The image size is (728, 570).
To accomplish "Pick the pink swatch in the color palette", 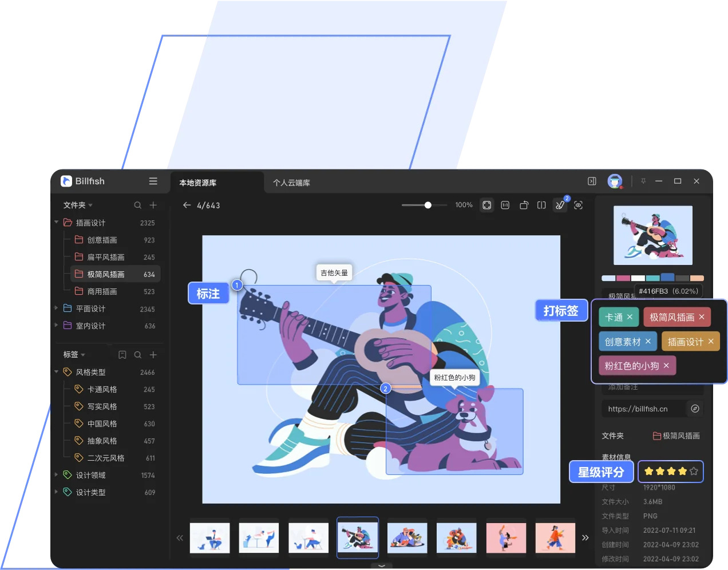I will pyautogui.click(x=623, y=278).
